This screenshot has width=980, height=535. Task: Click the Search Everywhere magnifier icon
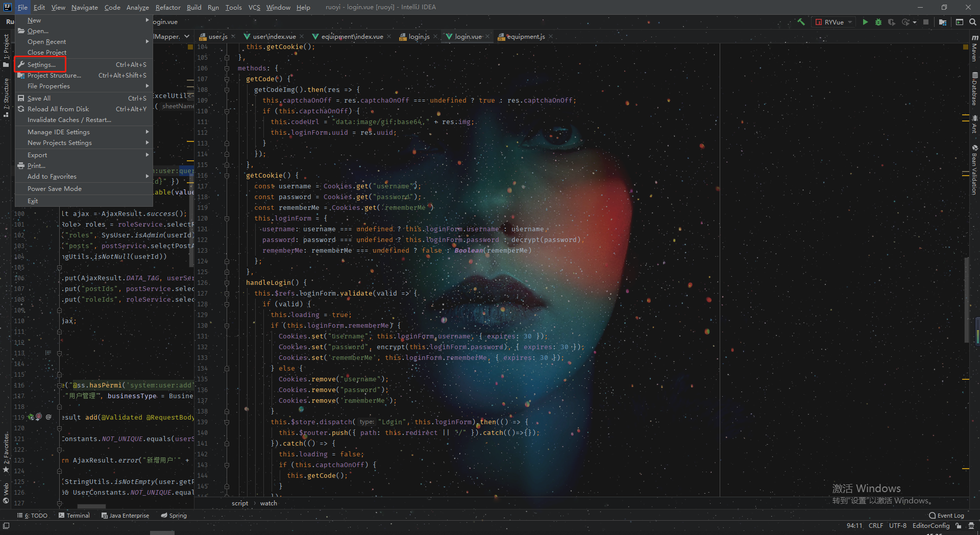(973, 22)
